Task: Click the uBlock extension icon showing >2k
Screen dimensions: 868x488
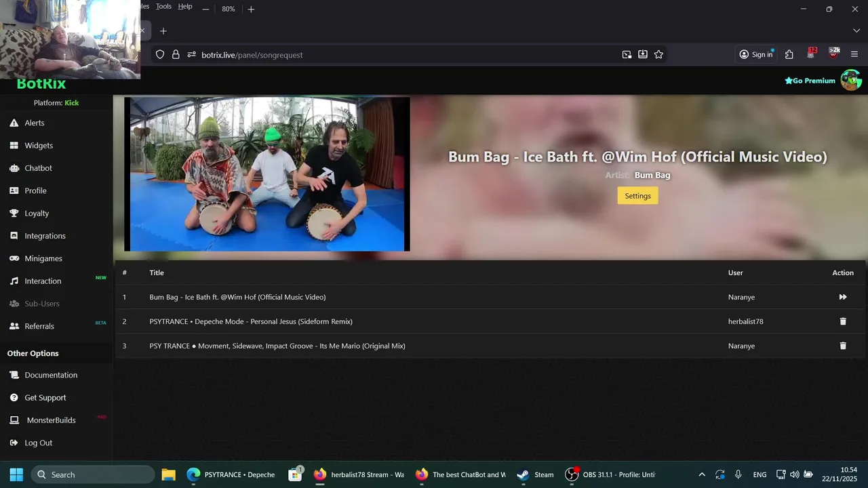Action: (x=833, y=54)
